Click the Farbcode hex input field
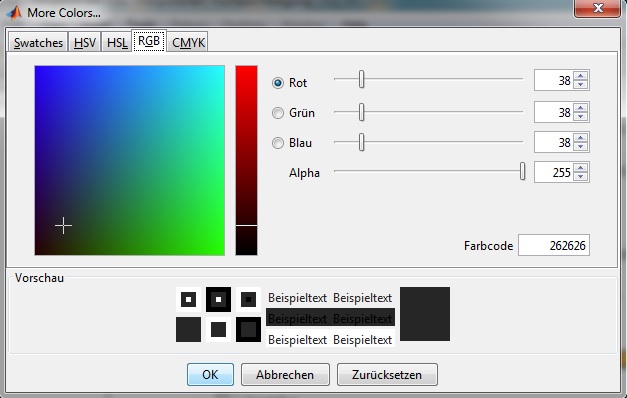The height and width of the screenshot is (398, 627). tap(554, 245)
